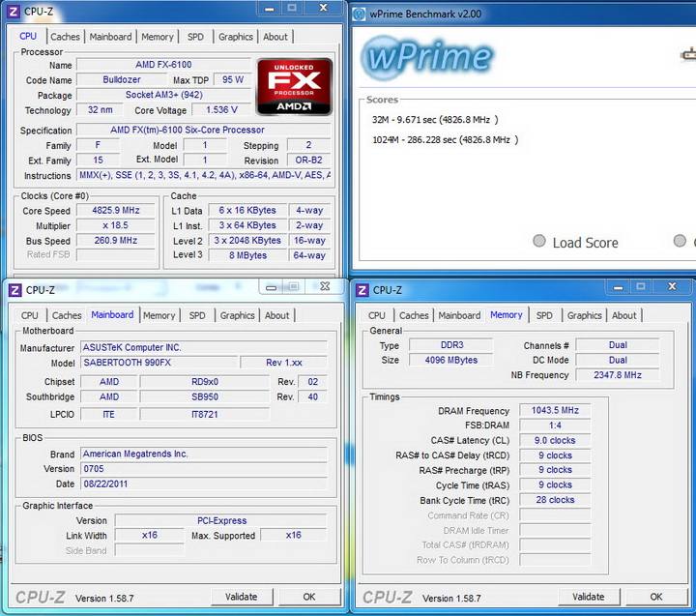Image resolution: width=696 pixels, height=616 pixels.
Task: Open Graphics tab in the Mainboard CPU-Z window
Action: point(237,315)
